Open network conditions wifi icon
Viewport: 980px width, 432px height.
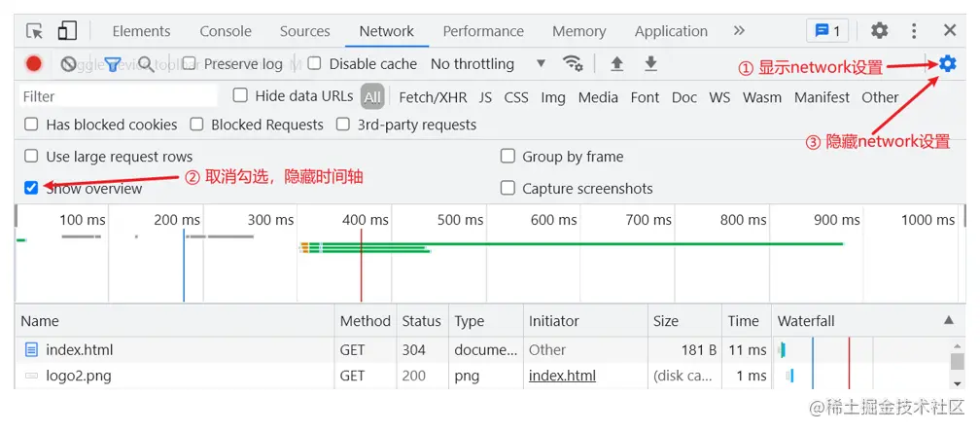click(x=572, y=63)
